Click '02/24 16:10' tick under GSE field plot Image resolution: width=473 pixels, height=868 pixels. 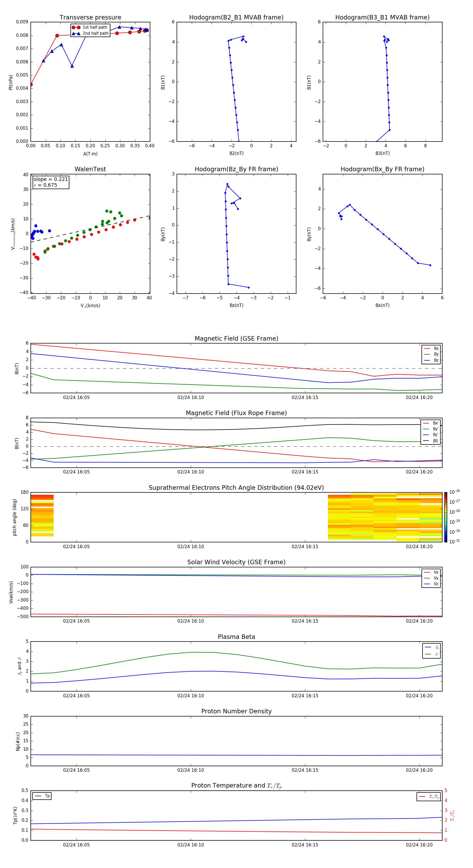(191, 398)
